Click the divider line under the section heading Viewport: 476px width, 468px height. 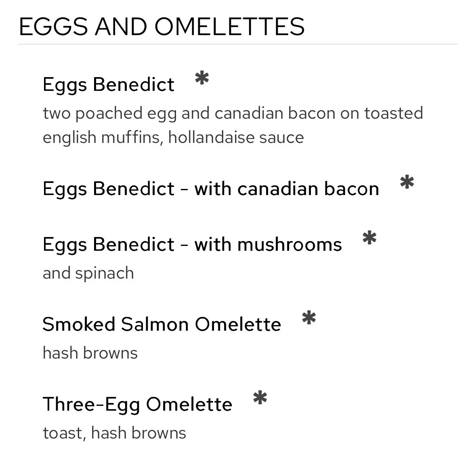(238, 44)
